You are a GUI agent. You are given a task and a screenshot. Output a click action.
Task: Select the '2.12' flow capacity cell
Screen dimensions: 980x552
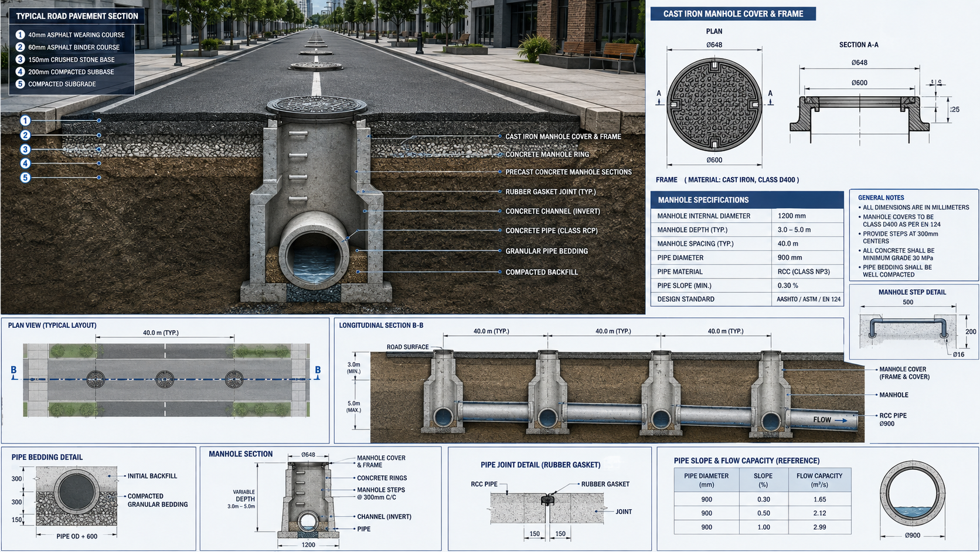819,513
